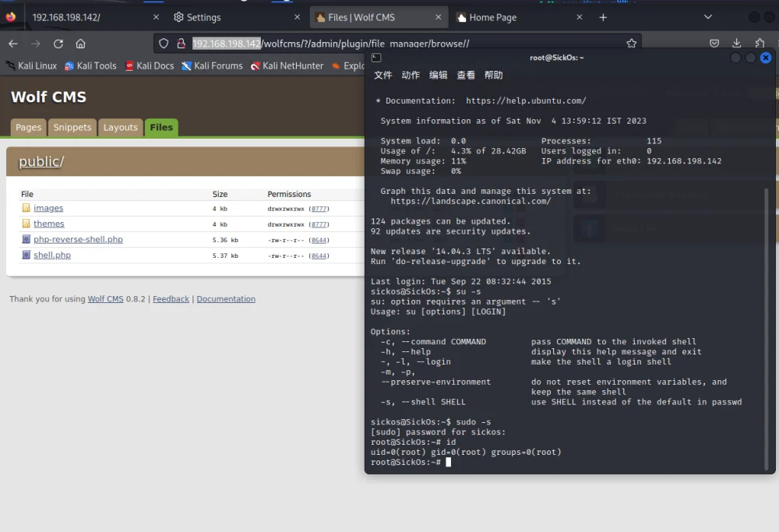Open the Documentation footer link

[x=226, y=299]
